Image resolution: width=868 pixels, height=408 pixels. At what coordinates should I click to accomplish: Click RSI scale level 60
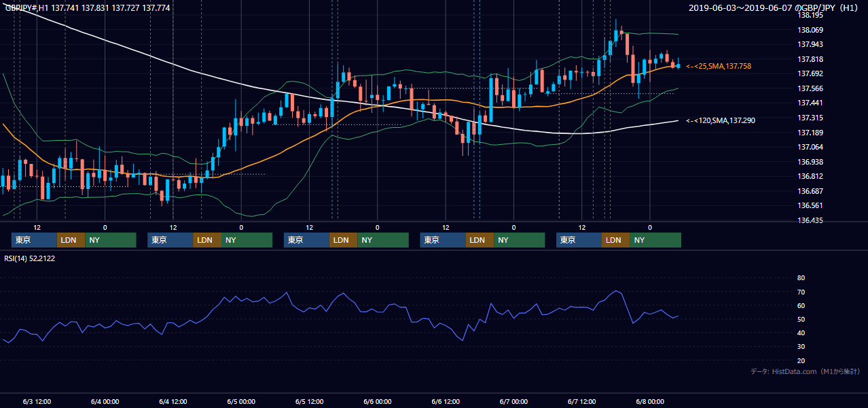point(801,305)
